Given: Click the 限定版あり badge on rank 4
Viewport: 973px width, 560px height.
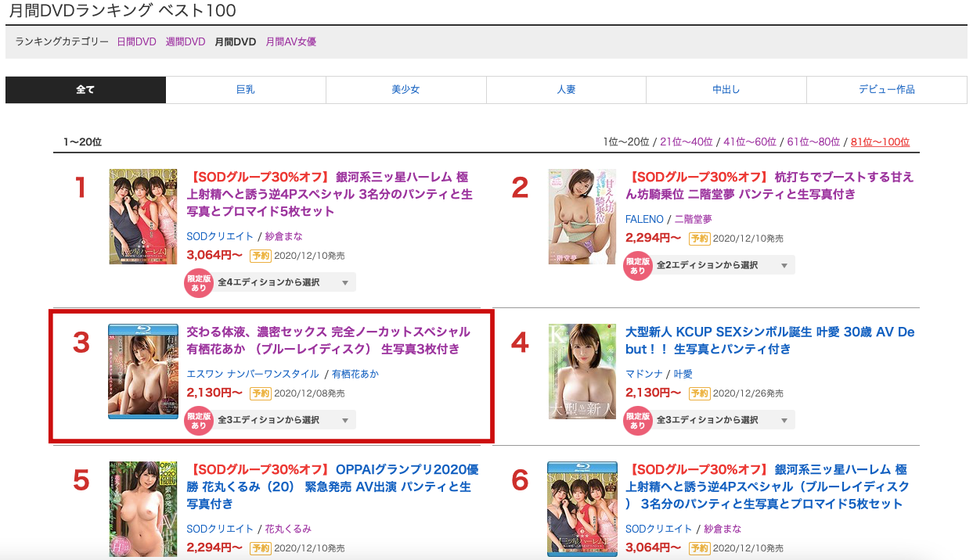Looking at the screenshot, I should (638, 421).
